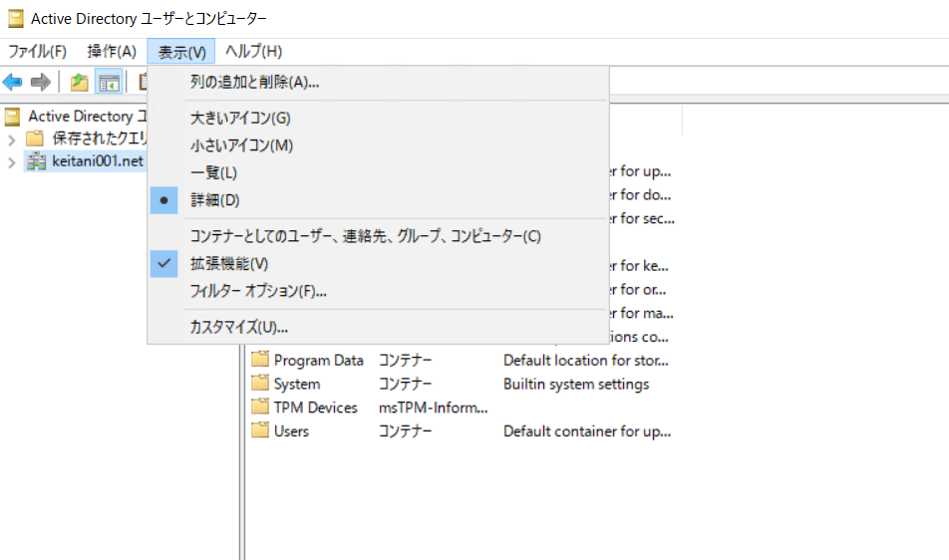Expand the keitani001.net tree node
Screen dimensions: 949x560
tap(12, 162)
